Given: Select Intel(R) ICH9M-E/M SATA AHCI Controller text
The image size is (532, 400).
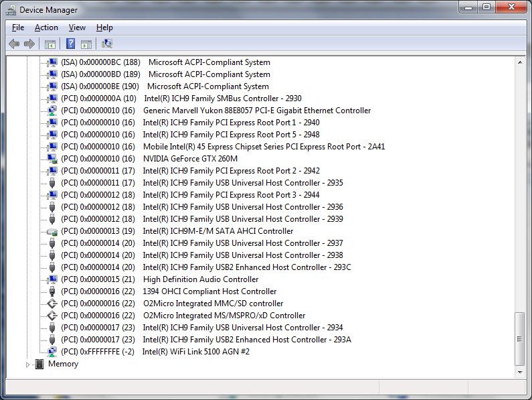Looking at the screenshot, I should [x=218, y=231].
